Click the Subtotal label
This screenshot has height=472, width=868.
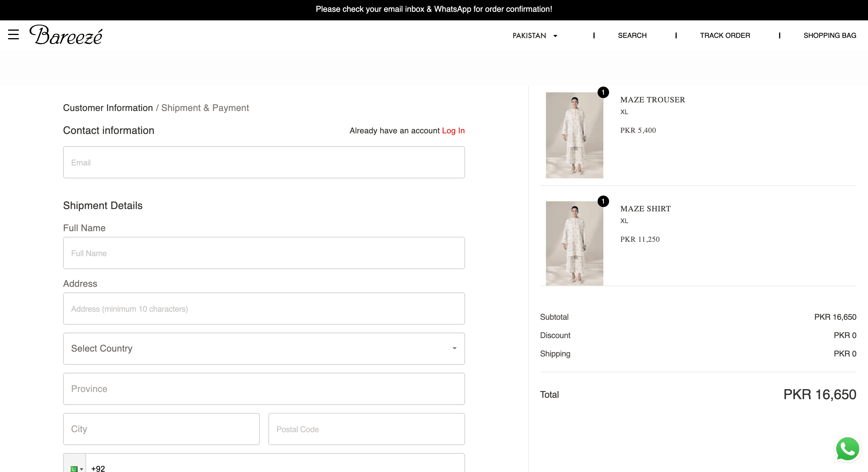(x=554, y=317)
